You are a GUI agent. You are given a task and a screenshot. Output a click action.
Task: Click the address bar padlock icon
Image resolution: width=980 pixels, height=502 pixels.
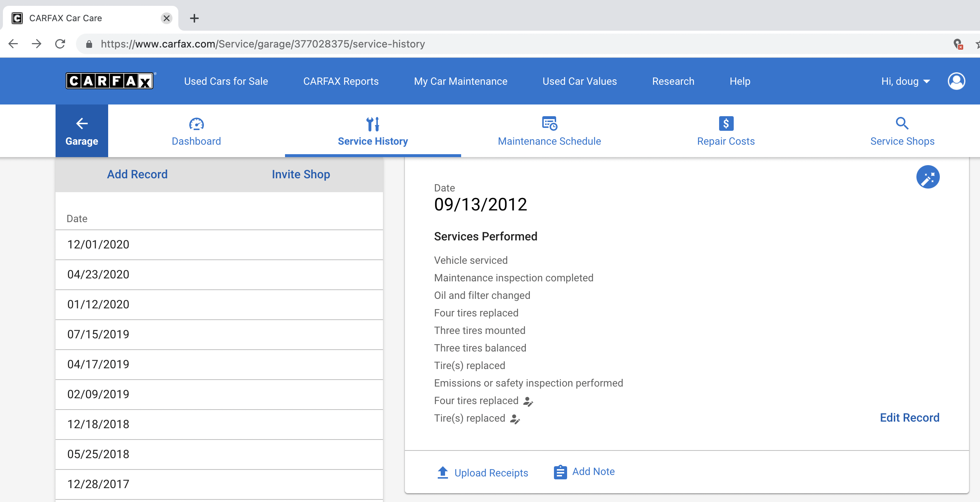[89, 44]
